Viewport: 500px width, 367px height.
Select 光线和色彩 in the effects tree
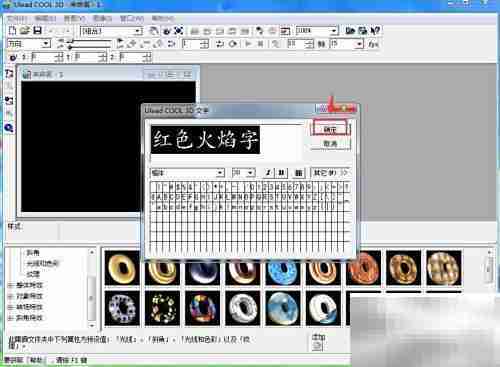[x=43, y=263]
